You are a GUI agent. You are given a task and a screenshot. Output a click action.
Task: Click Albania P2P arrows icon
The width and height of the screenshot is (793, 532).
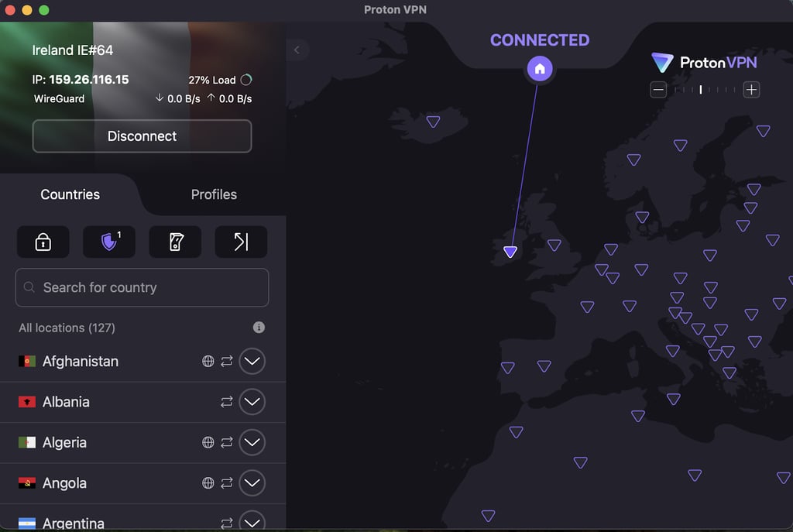click(227, 402)
